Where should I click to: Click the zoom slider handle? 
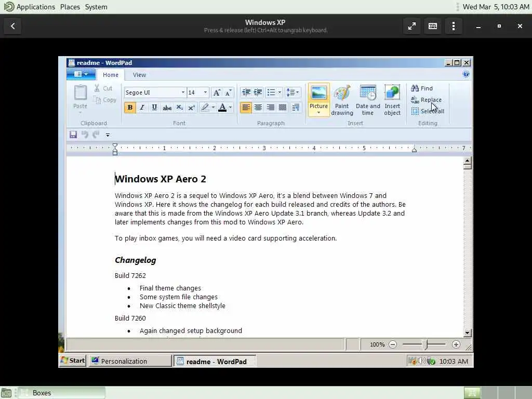tap(426, 345)
